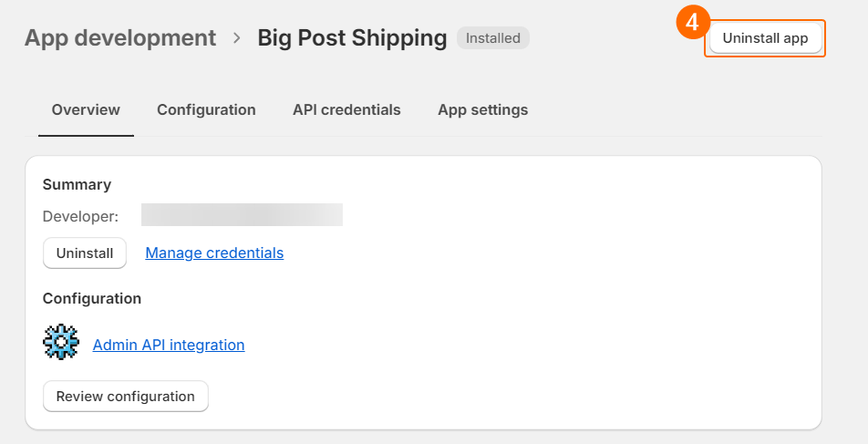Switch to the Overview tab
Viewport: 868px width, 444px height.
pyautogui.click(x=86, y=110)
